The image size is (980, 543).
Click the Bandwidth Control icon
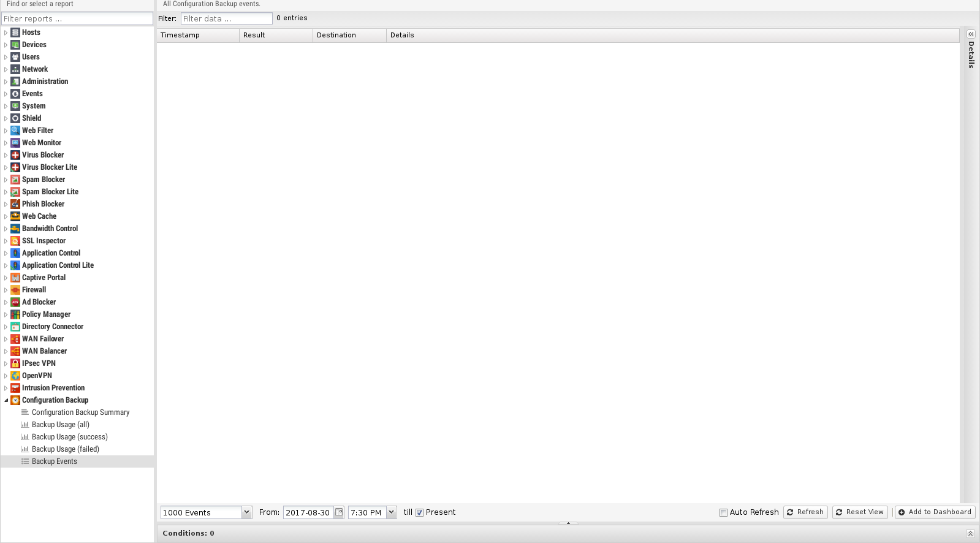pos(15,229)
